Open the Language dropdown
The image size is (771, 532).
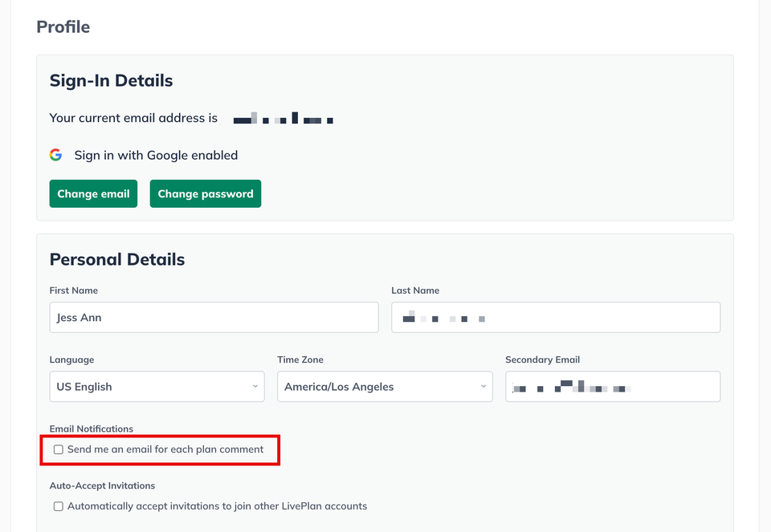tap(157, 387)
